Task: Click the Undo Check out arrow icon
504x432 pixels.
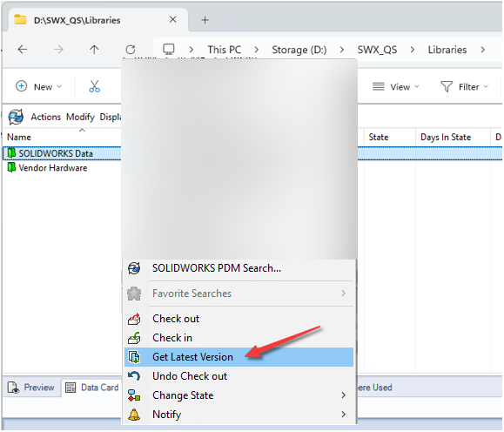Action: coord(134,375)
